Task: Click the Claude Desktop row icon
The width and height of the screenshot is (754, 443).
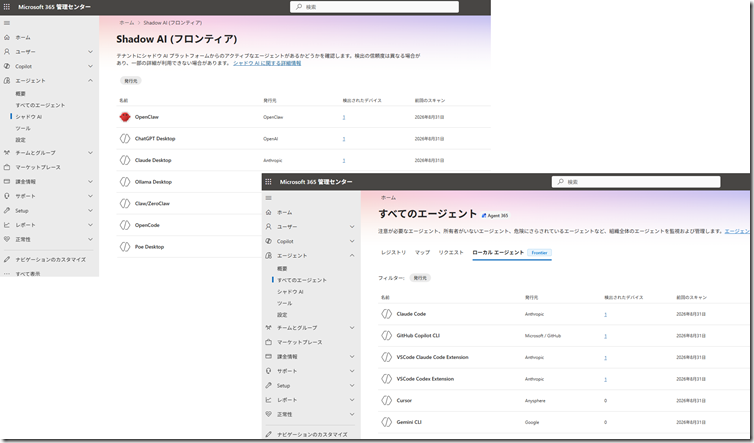Action: click(125, 160)
